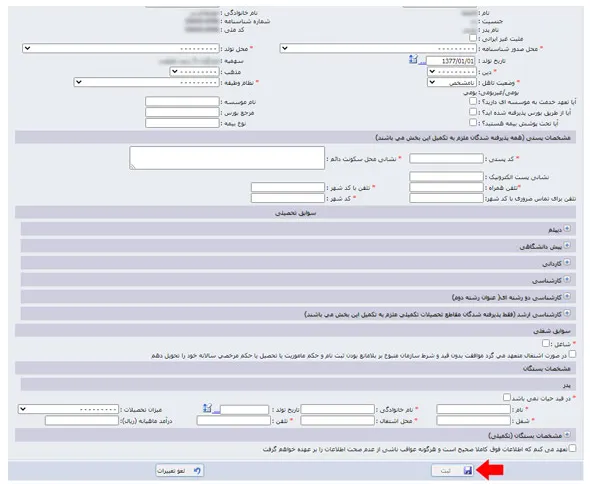Expand the کارشناسی دو رشته ای section
The width and height of the screenshot is (590, 484).
(x=567, y=296)
